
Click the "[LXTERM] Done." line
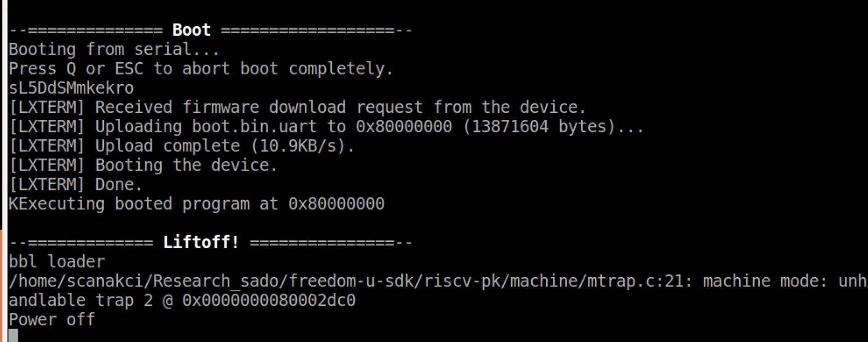(75, 185)
